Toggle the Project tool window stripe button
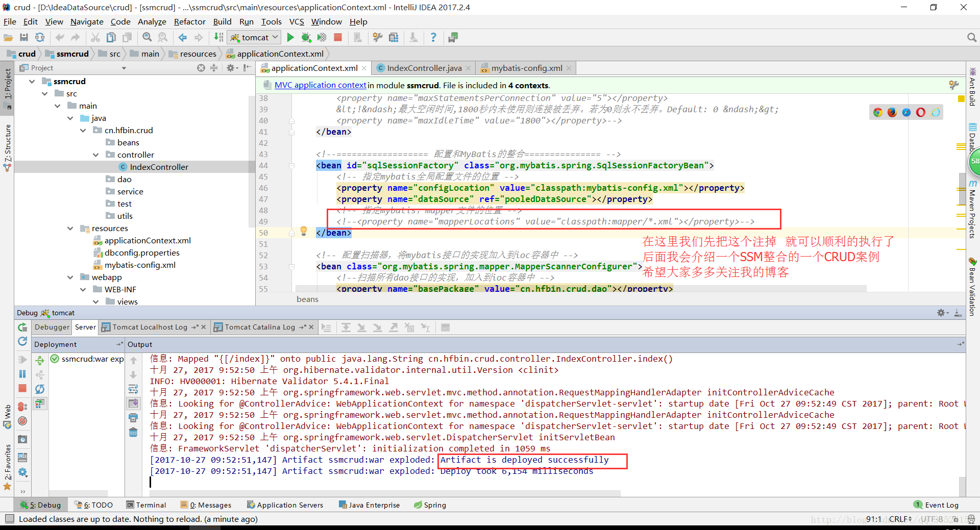980x530 pixels. (7, 88)
